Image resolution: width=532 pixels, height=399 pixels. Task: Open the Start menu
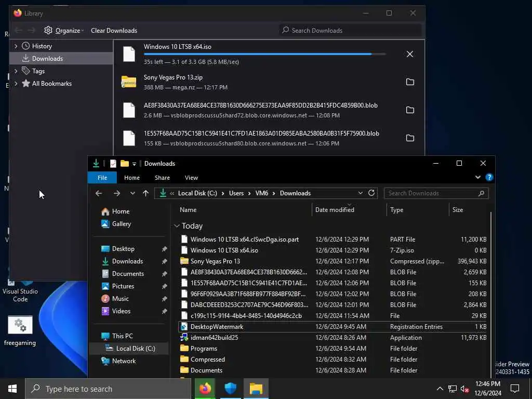(12, 389)
